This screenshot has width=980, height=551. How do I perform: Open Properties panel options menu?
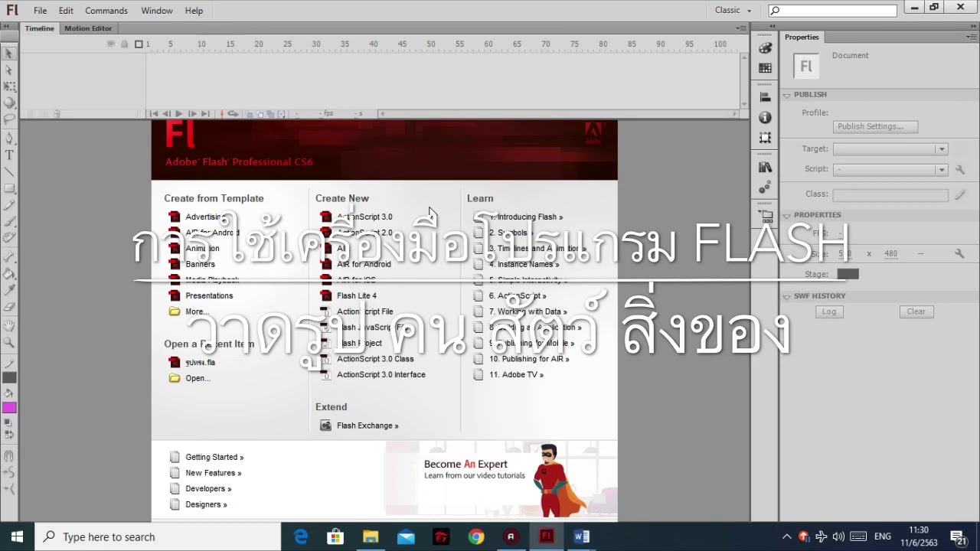[x=971, y=37]
